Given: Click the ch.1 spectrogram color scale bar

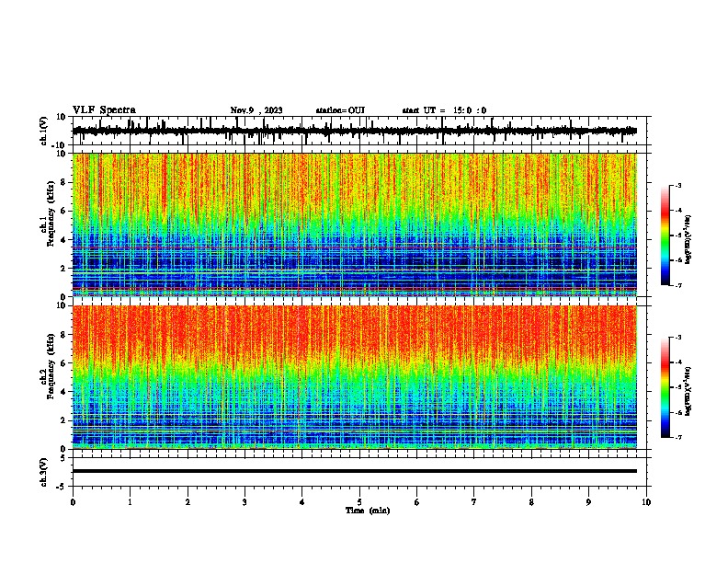Looking at the screenshot, I should [665, 236].
